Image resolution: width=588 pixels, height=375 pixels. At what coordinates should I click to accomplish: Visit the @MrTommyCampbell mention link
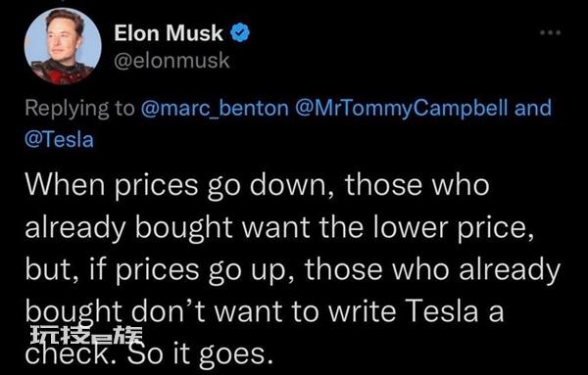(403, 108)
